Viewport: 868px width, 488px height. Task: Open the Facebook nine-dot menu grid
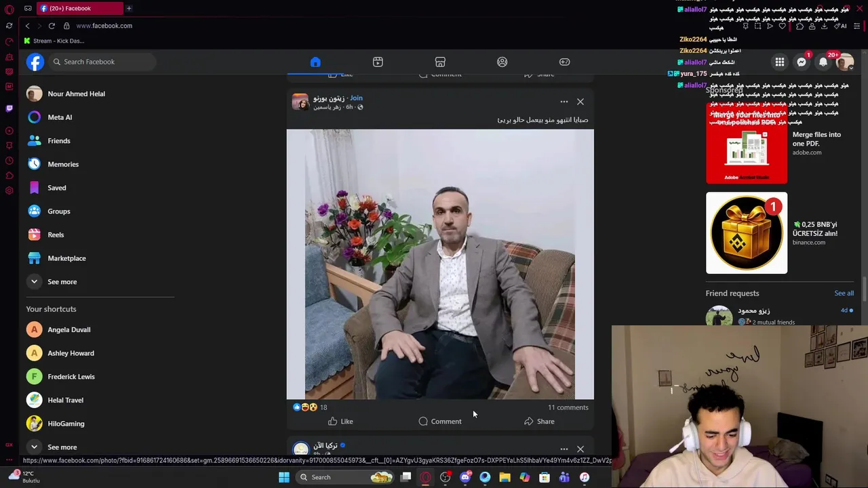click(x=780, y=62)
